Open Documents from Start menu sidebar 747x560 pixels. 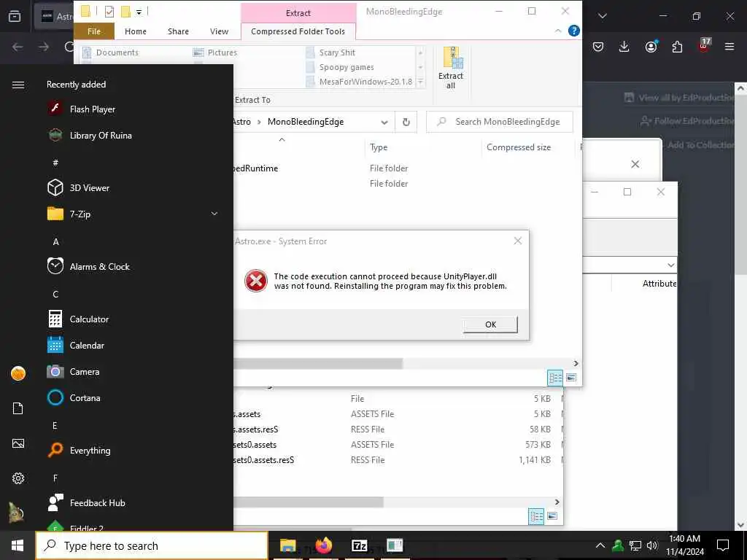pos(18,408)
